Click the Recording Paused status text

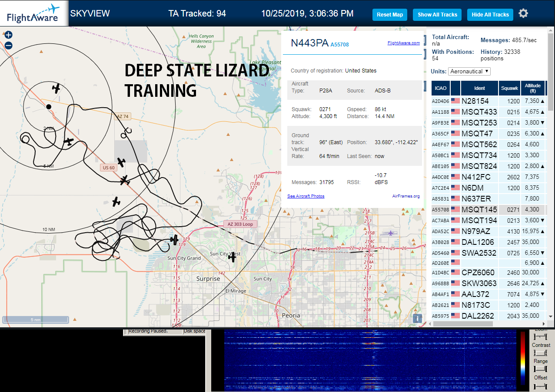coord(148,331)
